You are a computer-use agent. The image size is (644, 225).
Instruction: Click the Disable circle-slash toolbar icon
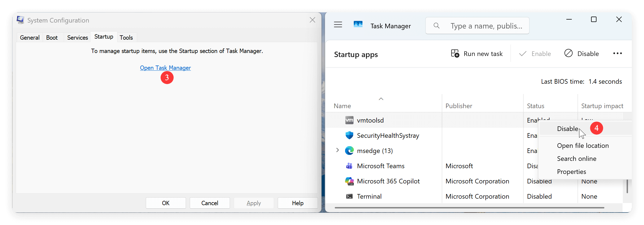pyautogui.click(x=569, y=53)
